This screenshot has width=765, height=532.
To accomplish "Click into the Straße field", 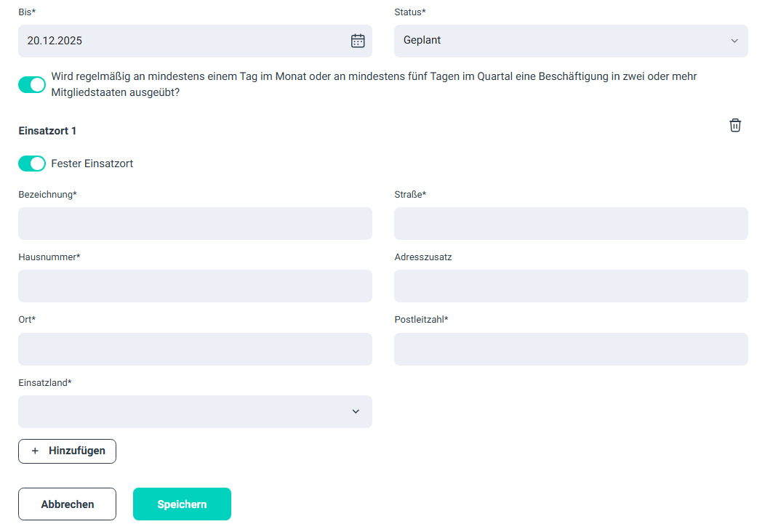I will click(x=570, y=223).
